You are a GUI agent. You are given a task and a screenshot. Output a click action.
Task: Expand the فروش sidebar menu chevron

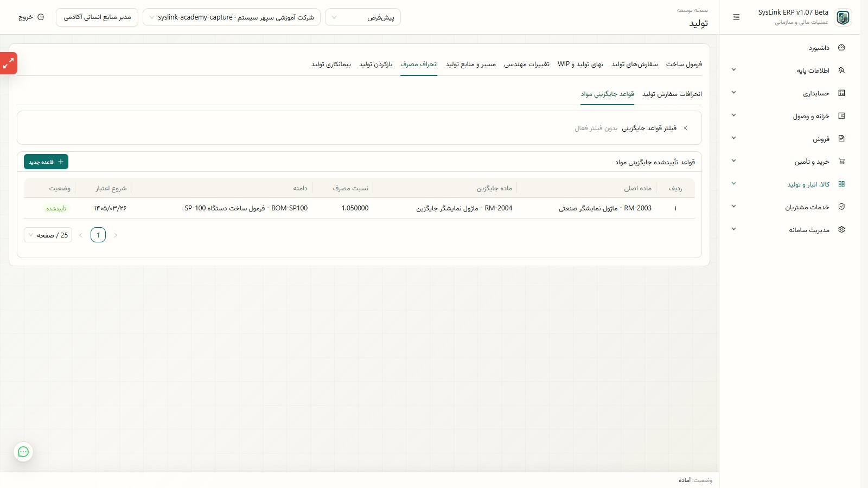point(733,138)
